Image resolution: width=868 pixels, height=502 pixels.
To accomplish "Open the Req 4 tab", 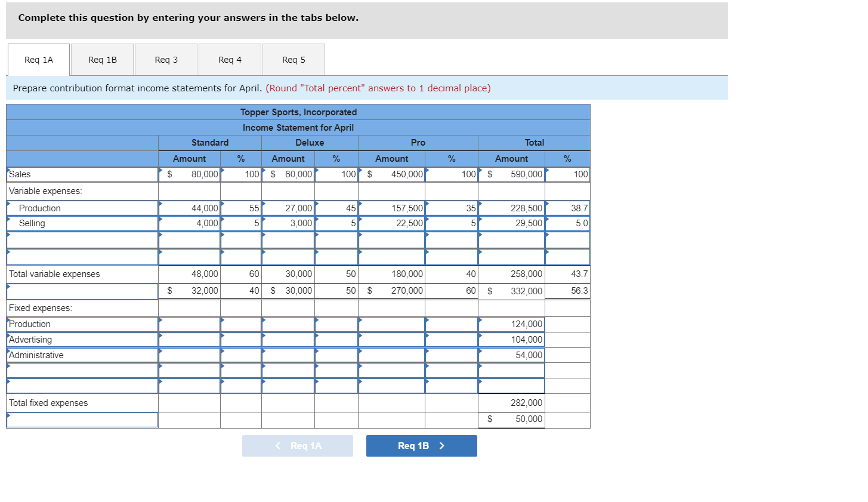I will tap(229, 59).
